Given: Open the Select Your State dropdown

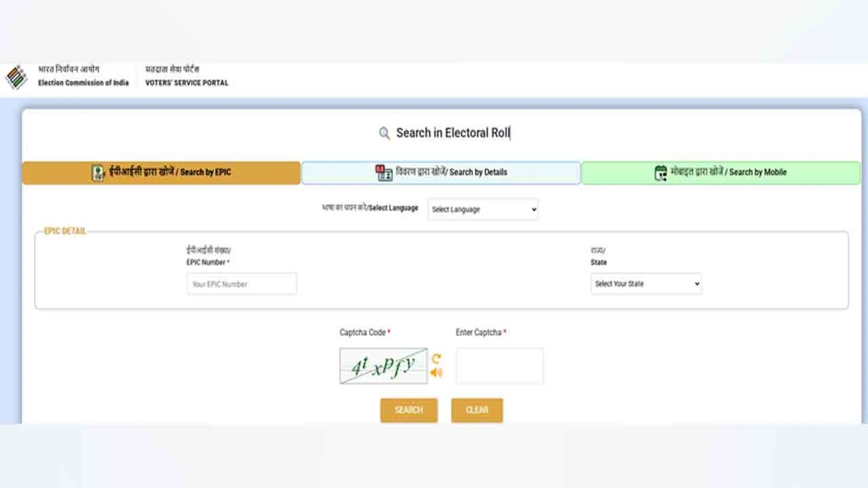Looking at the screenshot, I should tap(646, 284).
